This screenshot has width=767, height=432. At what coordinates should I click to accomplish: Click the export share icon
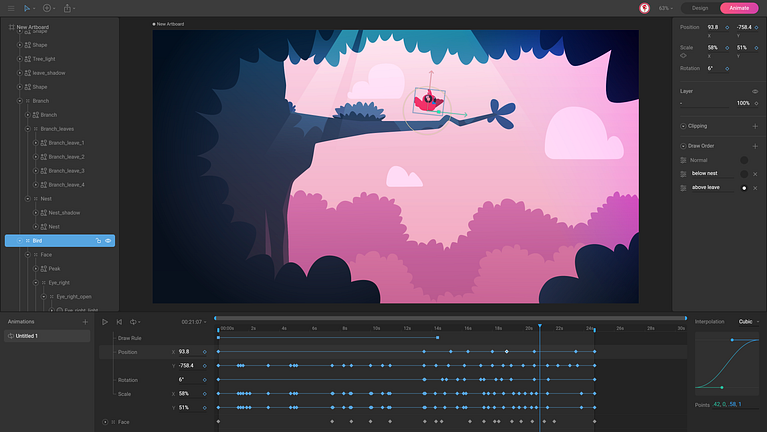[68, 8]
